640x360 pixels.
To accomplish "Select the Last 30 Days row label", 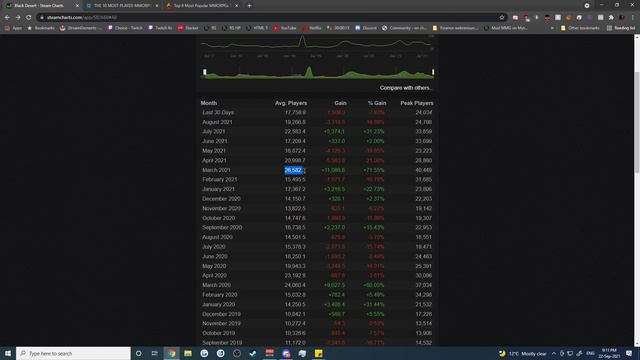I will (218, 112).
